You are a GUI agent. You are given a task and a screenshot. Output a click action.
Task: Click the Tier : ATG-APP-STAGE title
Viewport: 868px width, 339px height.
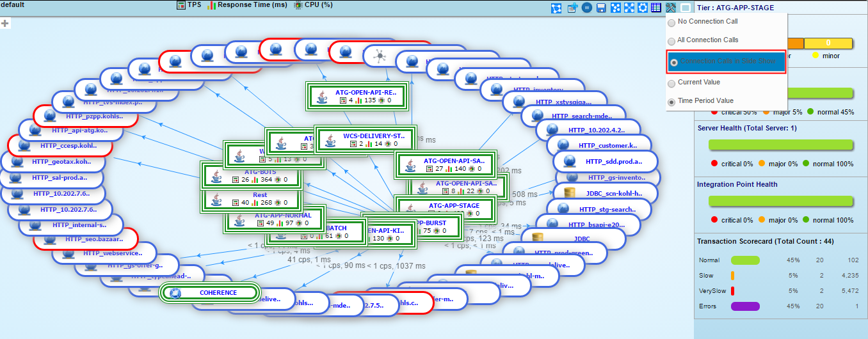click(735, 8)
